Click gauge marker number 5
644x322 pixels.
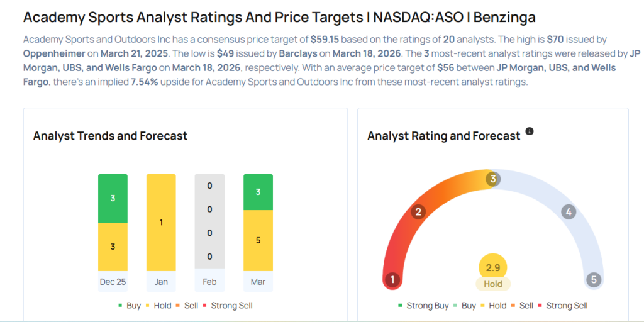click(x=593, y=280)
